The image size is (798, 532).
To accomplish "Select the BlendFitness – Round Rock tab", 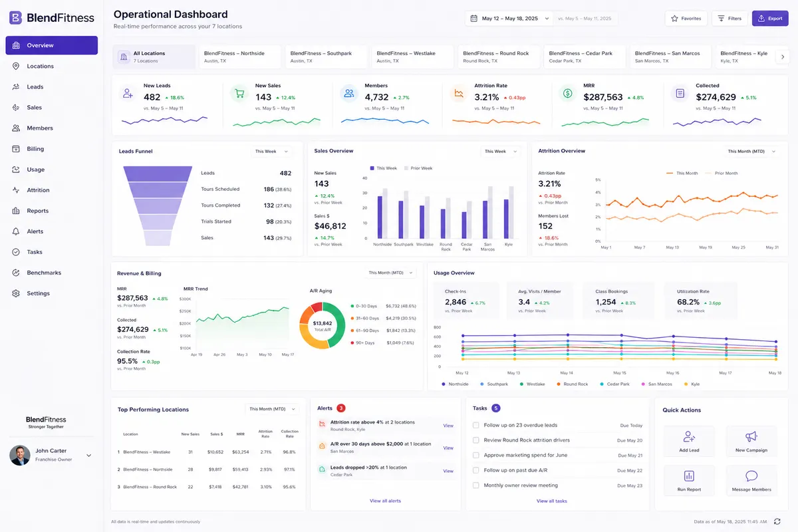I will click(499, 57).
